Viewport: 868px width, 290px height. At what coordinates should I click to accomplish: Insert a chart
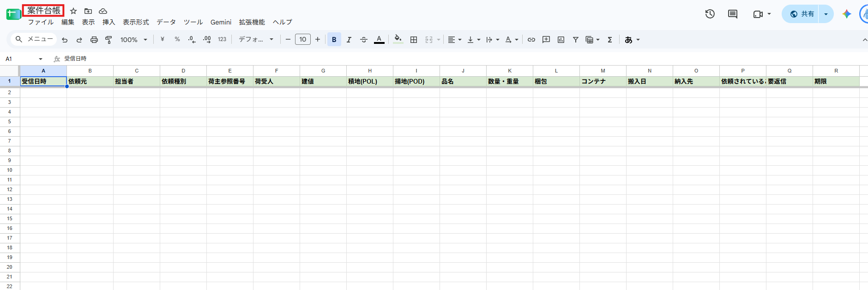click(x=561, y=40)
